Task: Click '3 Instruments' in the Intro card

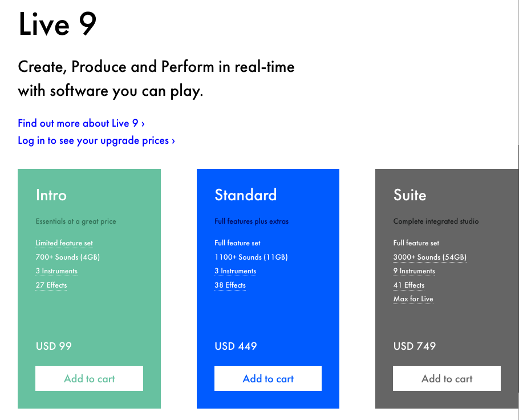Action: 56,271
